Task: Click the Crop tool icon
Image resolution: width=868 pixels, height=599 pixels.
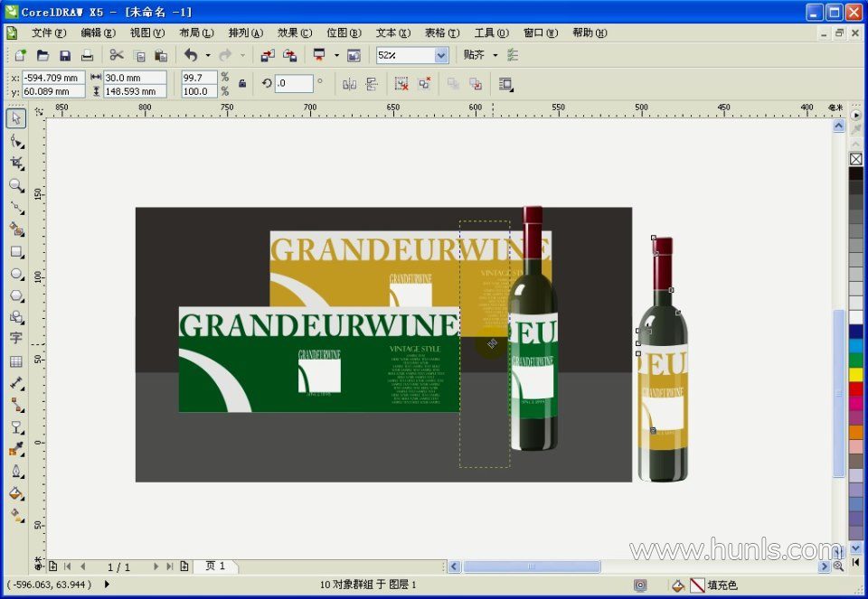Action: [x=16, y=164]
